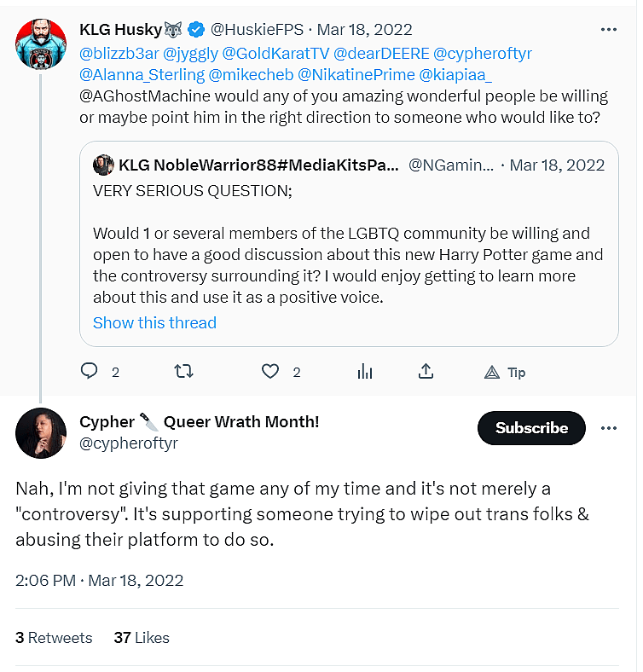
Task: Send a Tip to KLG Husky
Action: point(505,373)
